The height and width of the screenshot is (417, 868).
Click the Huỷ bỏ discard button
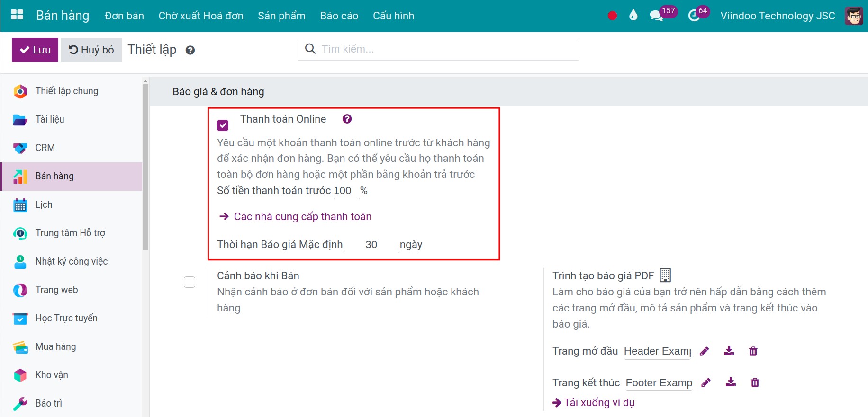[91, 50]
